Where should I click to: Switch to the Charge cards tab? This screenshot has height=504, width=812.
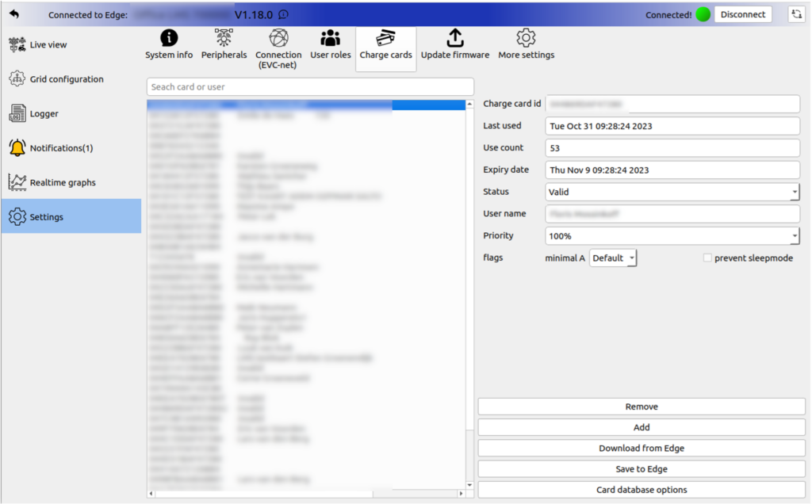click(385, 45)
